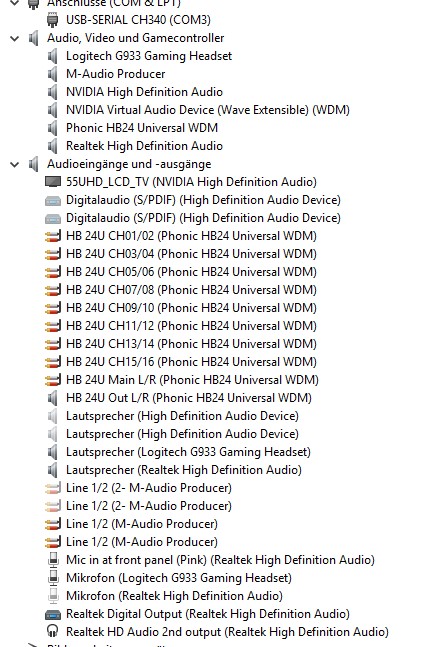Image resolution: width=432 pixels, height=647 pixels.
Task: Collapse the Audio, Video und Gamecontroller category
Action: pyautogui.click(x=14, y=38)
